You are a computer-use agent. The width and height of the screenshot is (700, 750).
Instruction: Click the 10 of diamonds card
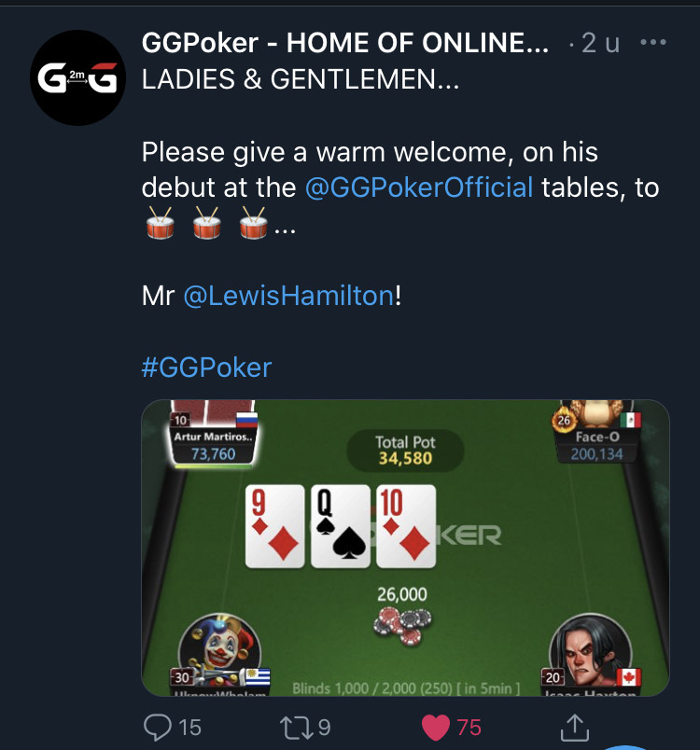[406, 526]
